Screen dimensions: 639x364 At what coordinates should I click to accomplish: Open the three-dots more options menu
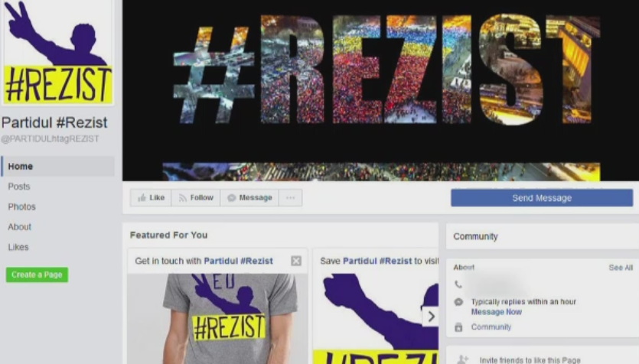291,198
